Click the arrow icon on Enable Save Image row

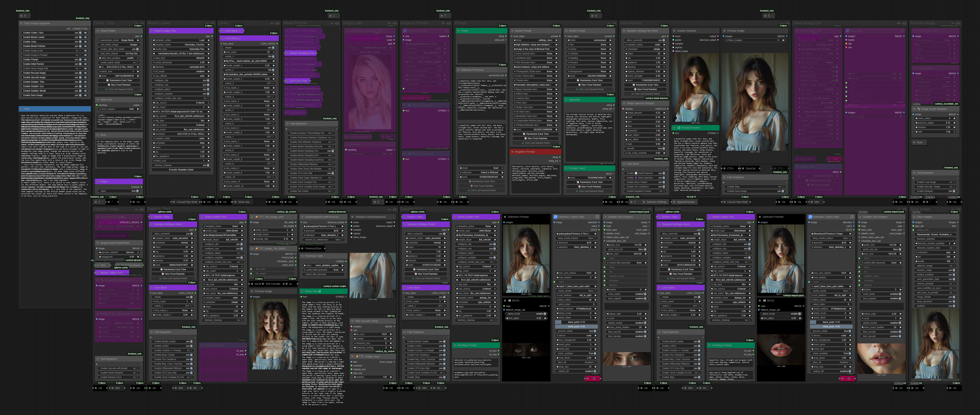tap(86, 95)
